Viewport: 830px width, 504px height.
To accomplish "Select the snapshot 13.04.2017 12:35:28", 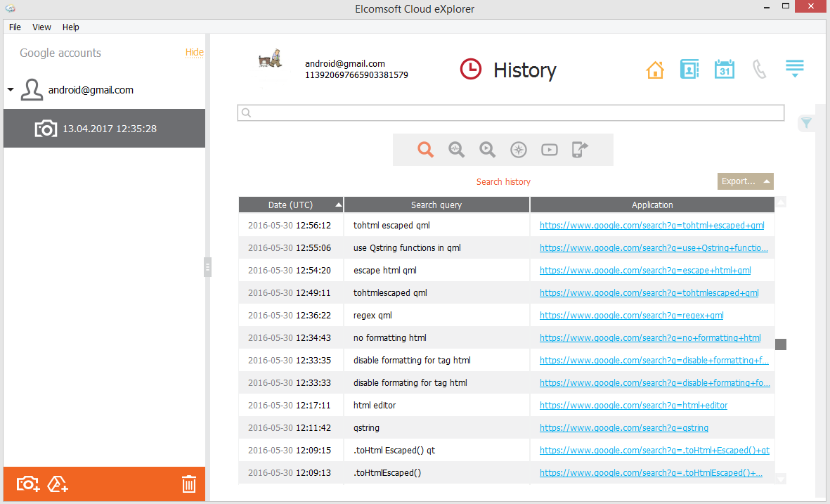I will click(104, 129).
